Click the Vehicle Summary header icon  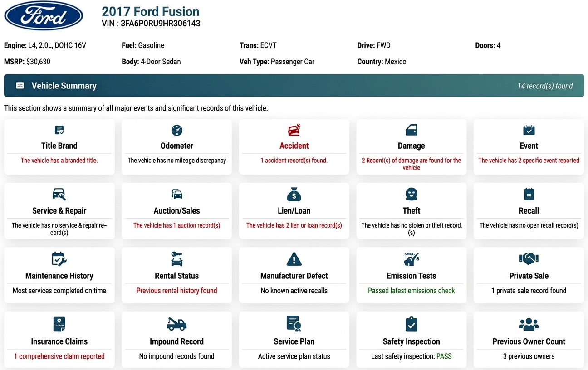click(x=20, y=86)
